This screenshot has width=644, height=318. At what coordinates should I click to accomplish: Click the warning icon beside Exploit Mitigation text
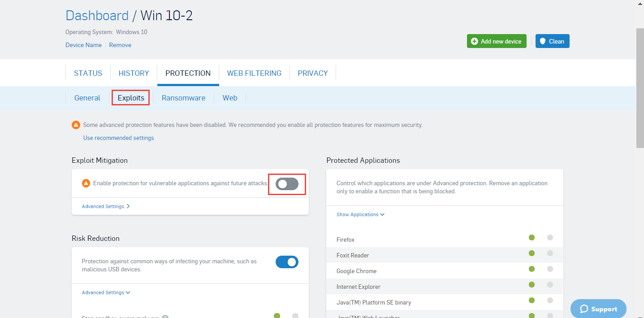point(86,183)
